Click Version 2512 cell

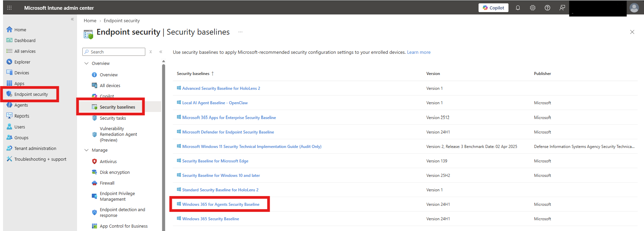point(438,117)
